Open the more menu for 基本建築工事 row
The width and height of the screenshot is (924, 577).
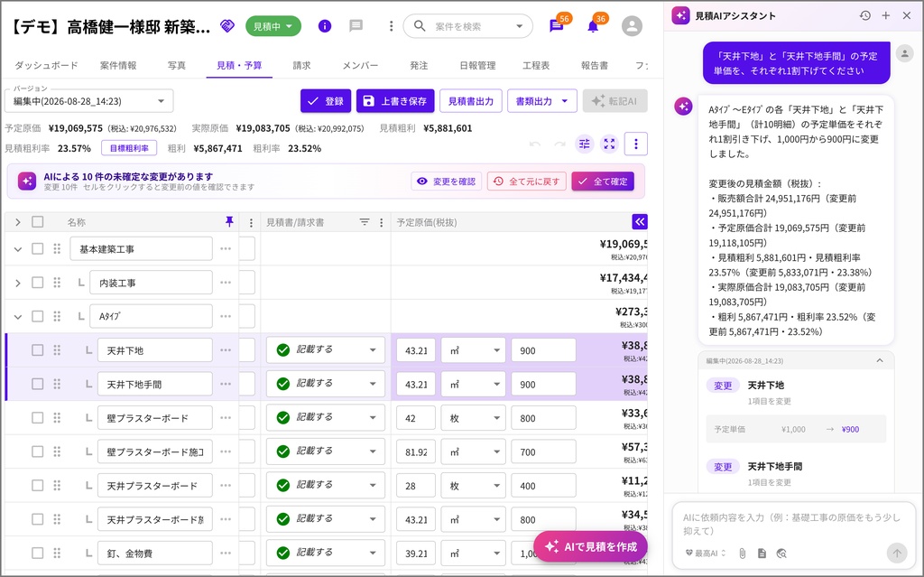[x=225, y=248]
